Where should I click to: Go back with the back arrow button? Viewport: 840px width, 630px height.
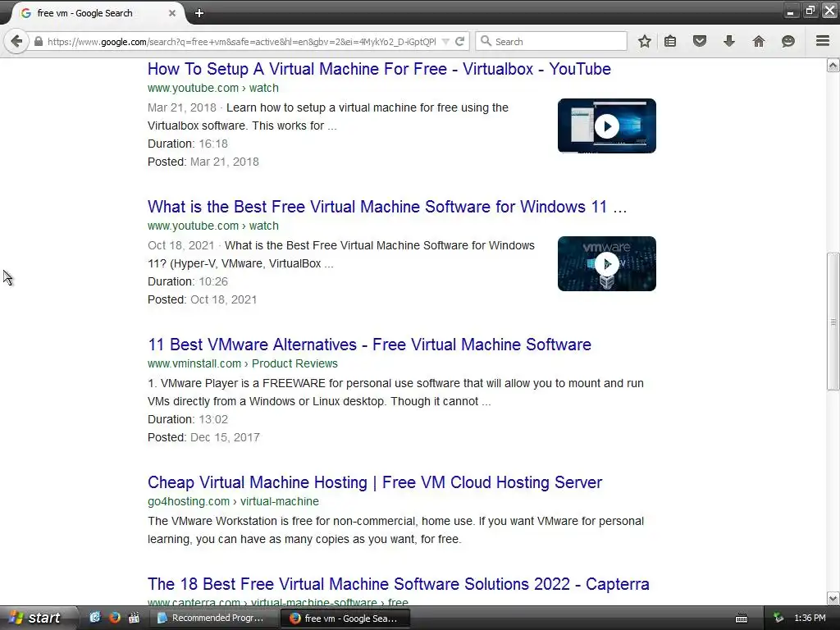(x=16, y=41)
